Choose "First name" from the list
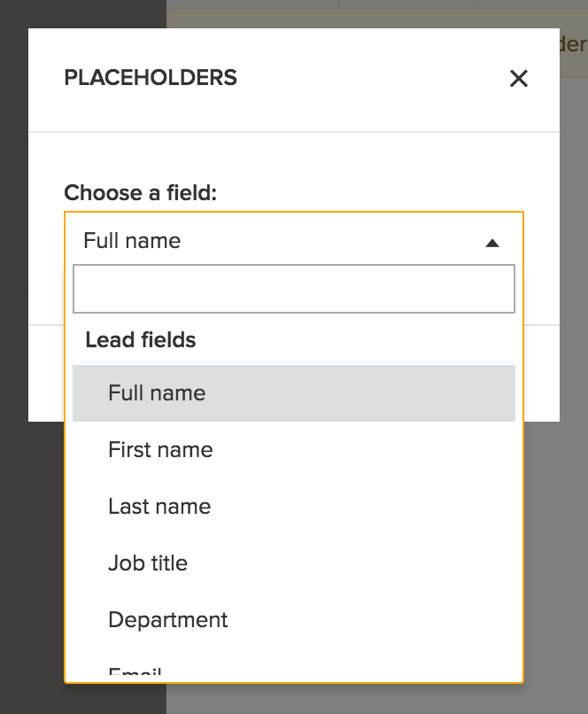The height and width of the screenshot is (714, 588). click(159, 449)
